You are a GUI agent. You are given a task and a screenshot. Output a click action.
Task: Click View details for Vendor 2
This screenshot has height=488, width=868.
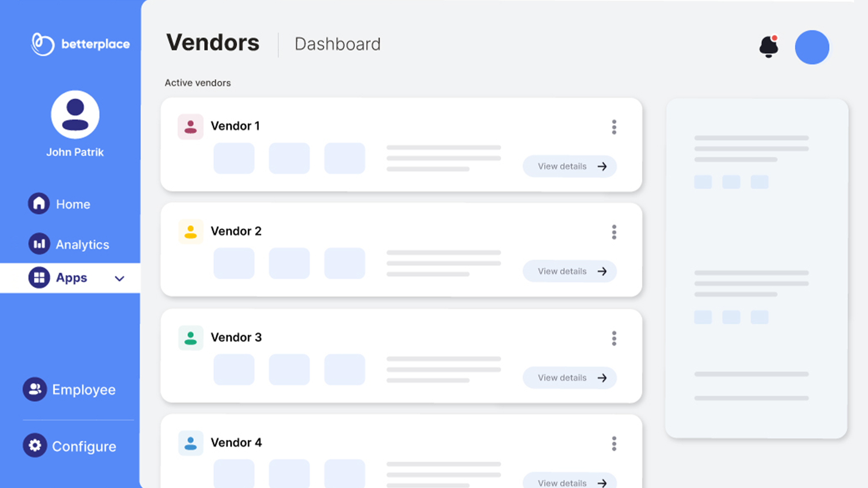click(x=569, y=271)
